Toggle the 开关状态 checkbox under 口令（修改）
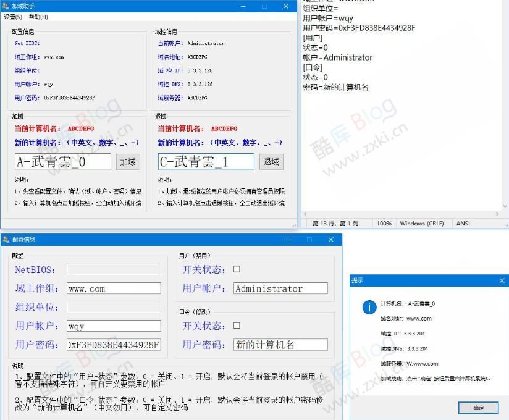509x420 pixels. 237,325
